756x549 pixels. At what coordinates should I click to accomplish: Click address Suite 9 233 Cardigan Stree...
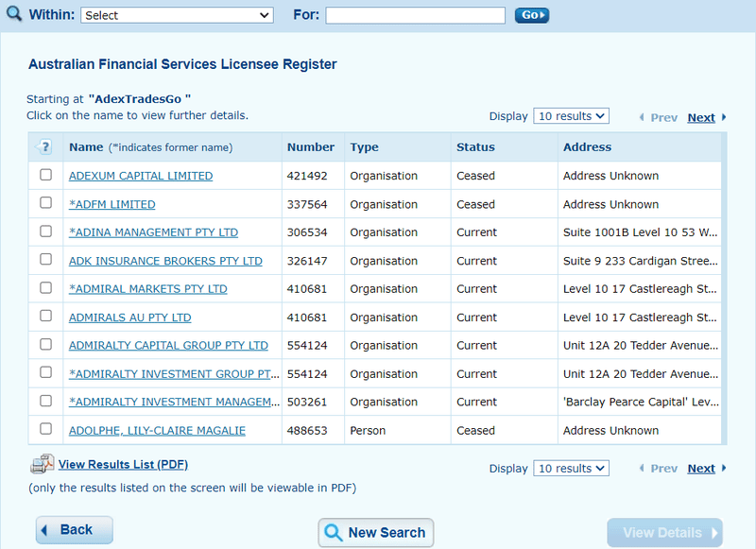[x=641, y=261]
